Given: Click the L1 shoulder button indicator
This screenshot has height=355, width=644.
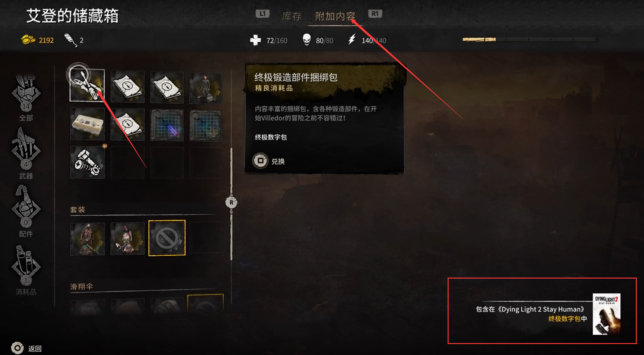Looking at the screenshot, I should [x=262, y=14].
